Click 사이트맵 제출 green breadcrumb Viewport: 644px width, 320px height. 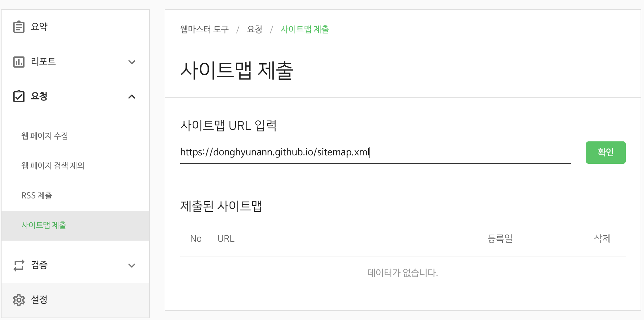(x=305, y=29)
